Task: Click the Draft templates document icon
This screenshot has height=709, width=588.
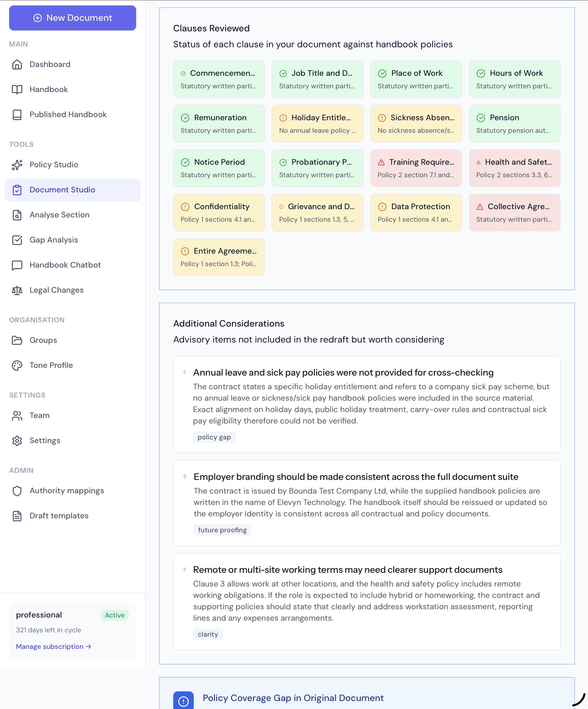Action: click(17, 516)
